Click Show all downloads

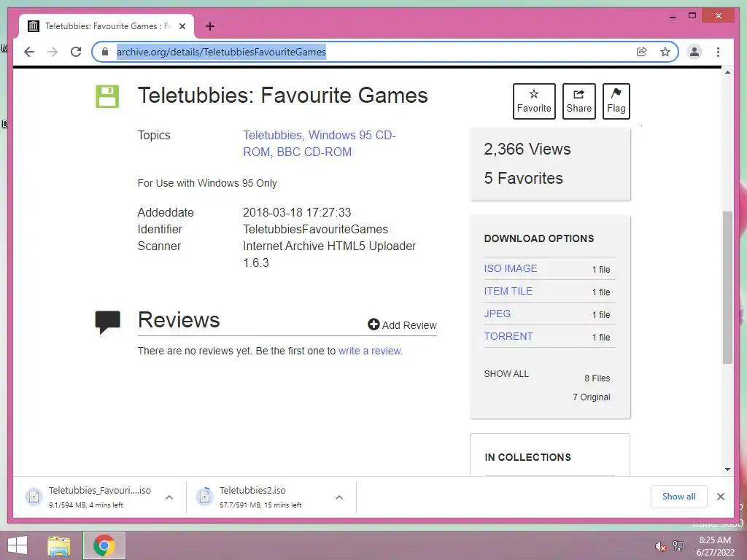pos(679,497)
